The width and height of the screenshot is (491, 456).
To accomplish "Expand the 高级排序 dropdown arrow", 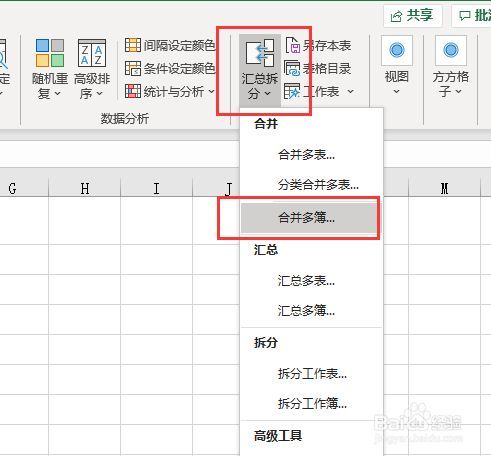I will (x=99, y=94).
